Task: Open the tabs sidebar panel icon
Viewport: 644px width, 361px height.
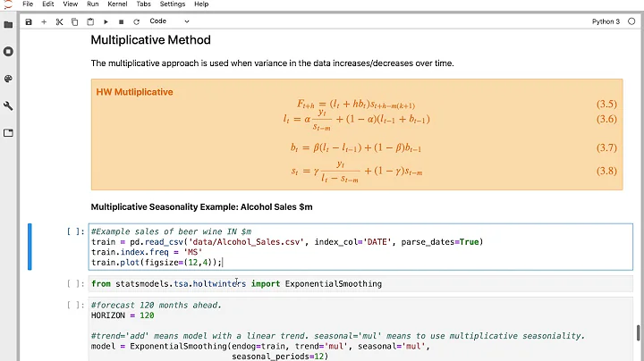Action: tap(8, 133)
